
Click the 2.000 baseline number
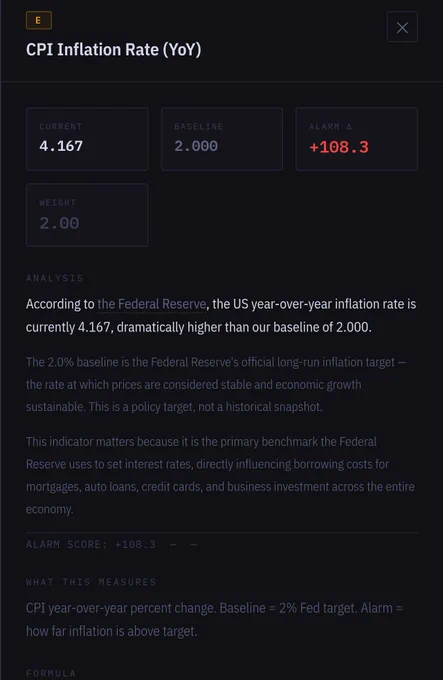click(196, 146)
